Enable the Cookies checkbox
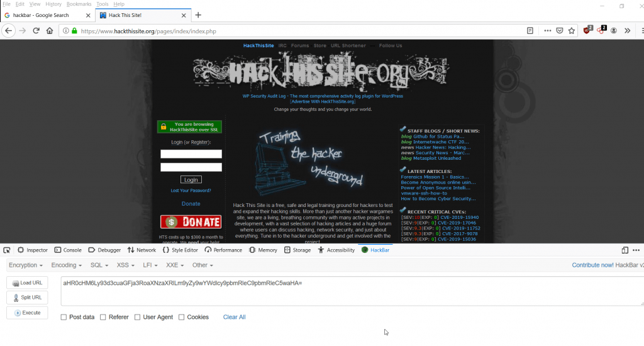This screenshot has height=346, width=644. [182, 317]
